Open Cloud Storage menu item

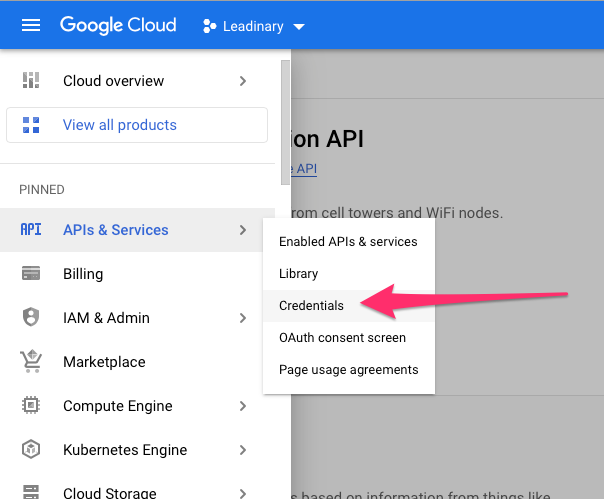point(138,486)
